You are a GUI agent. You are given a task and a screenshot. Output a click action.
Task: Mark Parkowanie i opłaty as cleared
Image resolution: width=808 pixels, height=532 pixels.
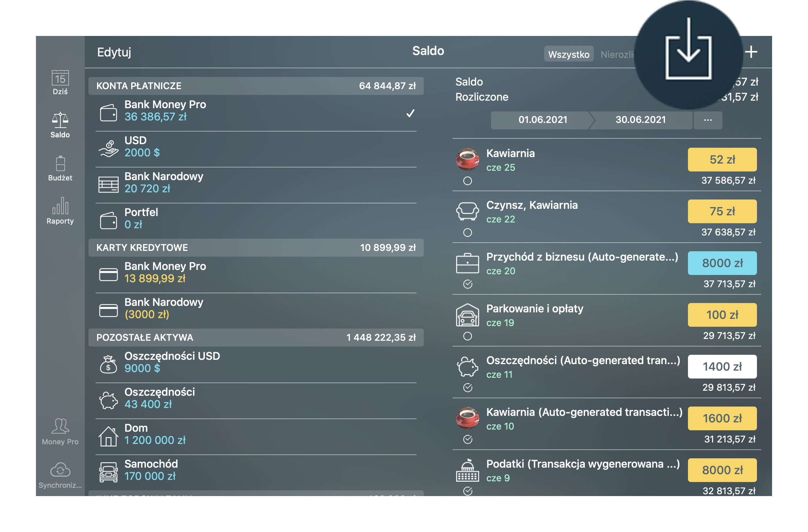(x=467, y=336)
